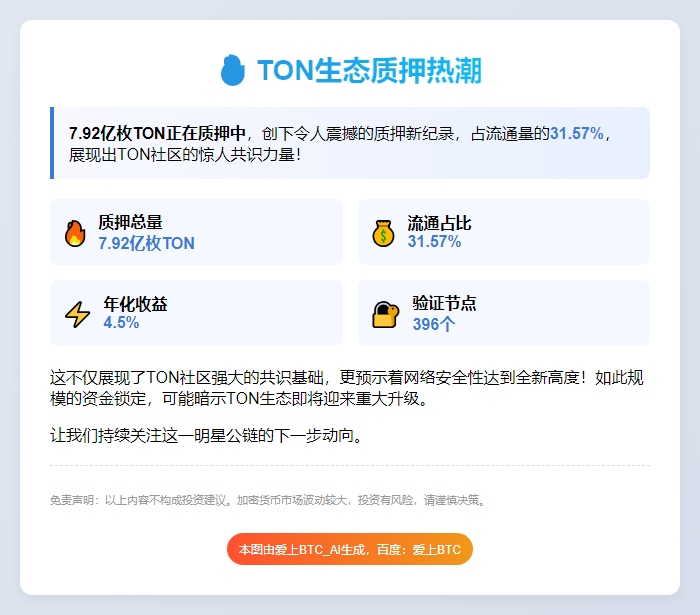The image size is (700, 615).
Task: Click the fire icon next to 质押总量
Action: 75,233
